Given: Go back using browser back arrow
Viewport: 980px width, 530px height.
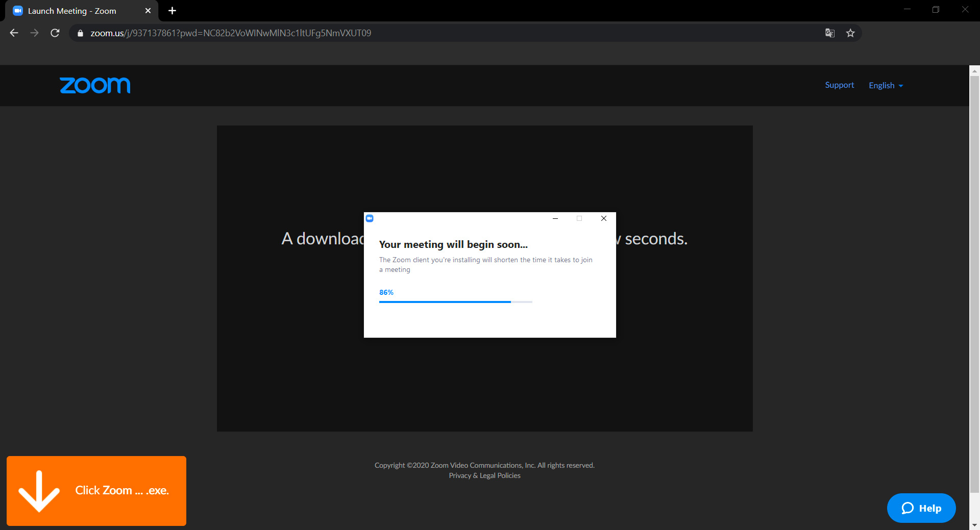Looking at the screenshot, I should pos(14,33).
